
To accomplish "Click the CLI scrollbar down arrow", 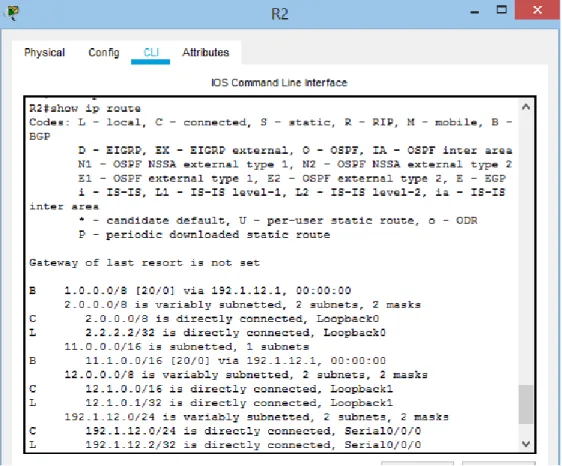I will pyautogui.click(x=526, y=444).
